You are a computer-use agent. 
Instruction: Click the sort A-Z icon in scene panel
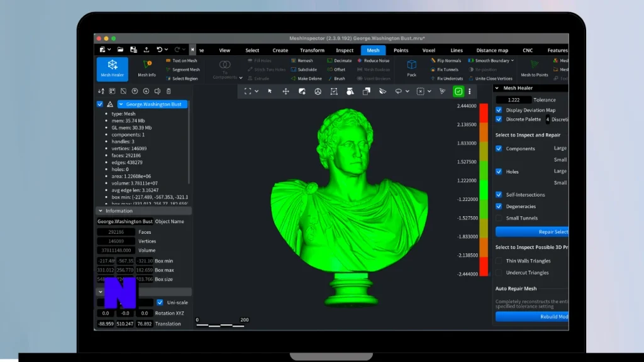[101, 91]
